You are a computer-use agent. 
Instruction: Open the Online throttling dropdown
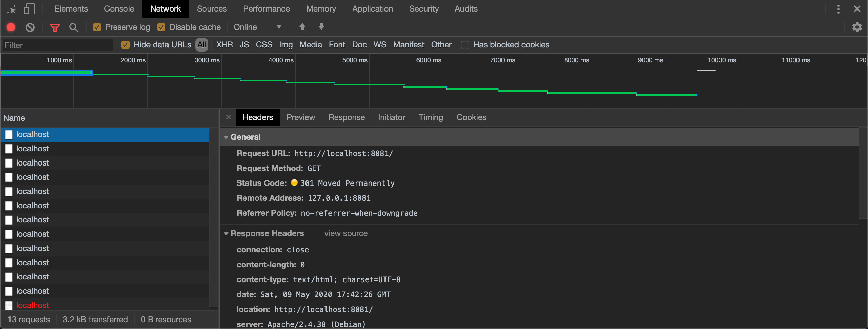coord(258,27)
